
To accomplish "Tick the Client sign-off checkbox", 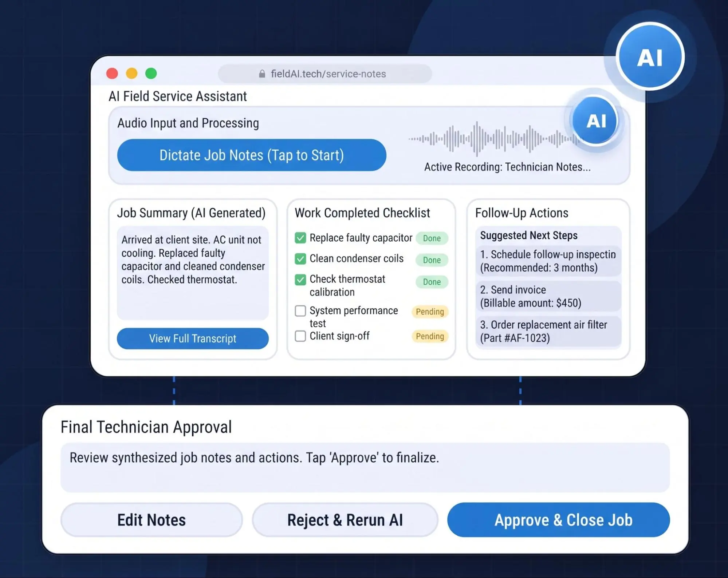I will click(300, 336).
